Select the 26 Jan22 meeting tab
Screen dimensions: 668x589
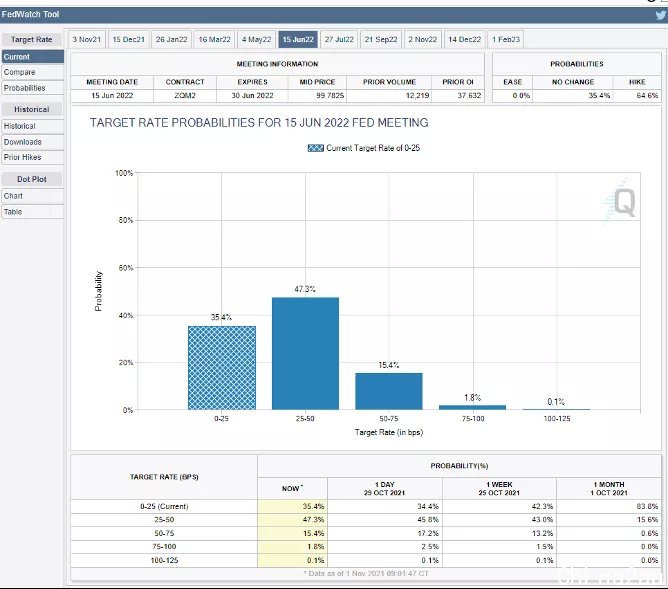171,40
